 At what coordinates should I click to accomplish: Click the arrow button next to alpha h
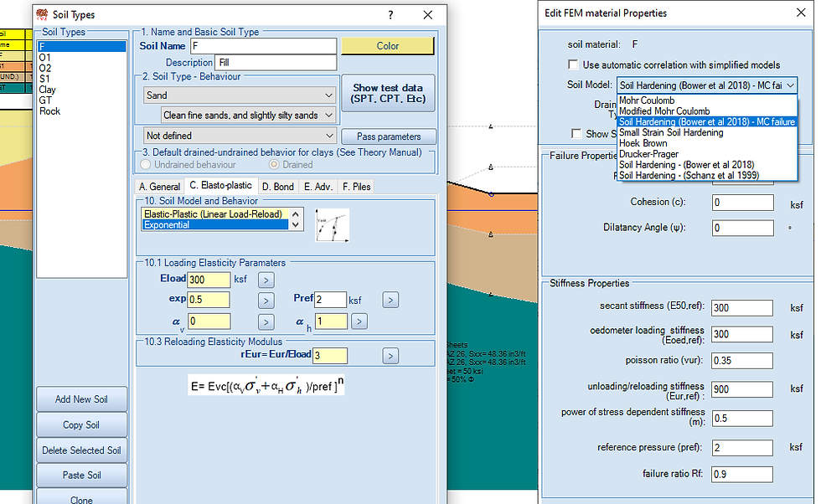pyautogui.click(x=359, y=321)
